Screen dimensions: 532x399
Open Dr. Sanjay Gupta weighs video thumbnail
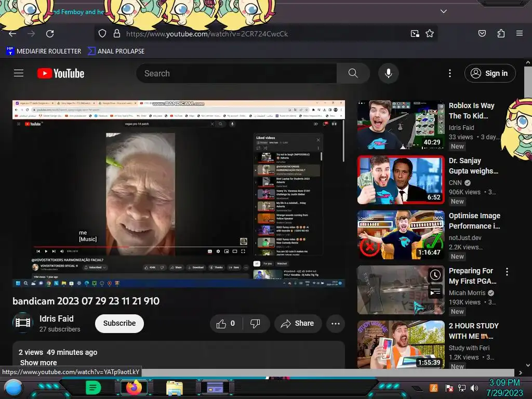(401, 180)
